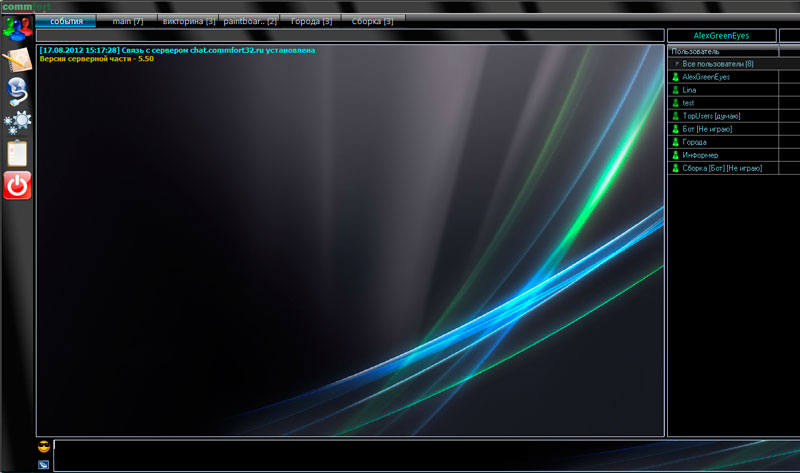Viewport: 800px width, 473px height.
Task: Switch to the "события" tab
Action: coord(66,21)
